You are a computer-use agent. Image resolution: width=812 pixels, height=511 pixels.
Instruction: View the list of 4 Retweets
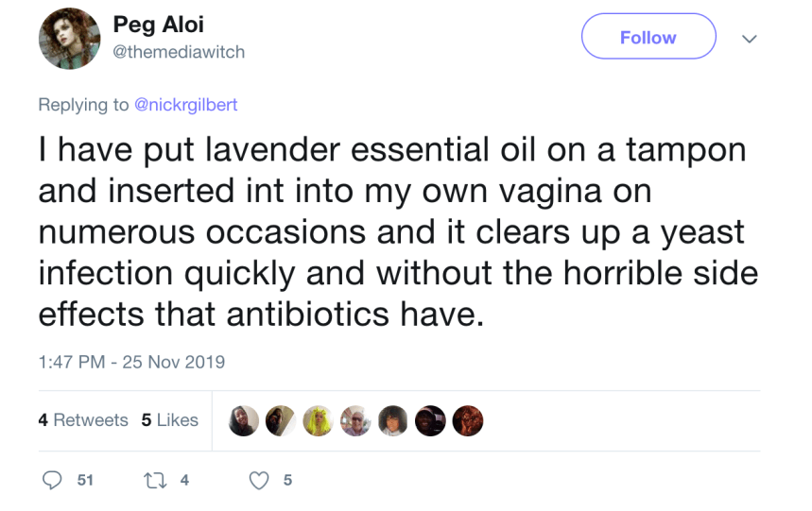pyautogui.click(x=83, y=420)
